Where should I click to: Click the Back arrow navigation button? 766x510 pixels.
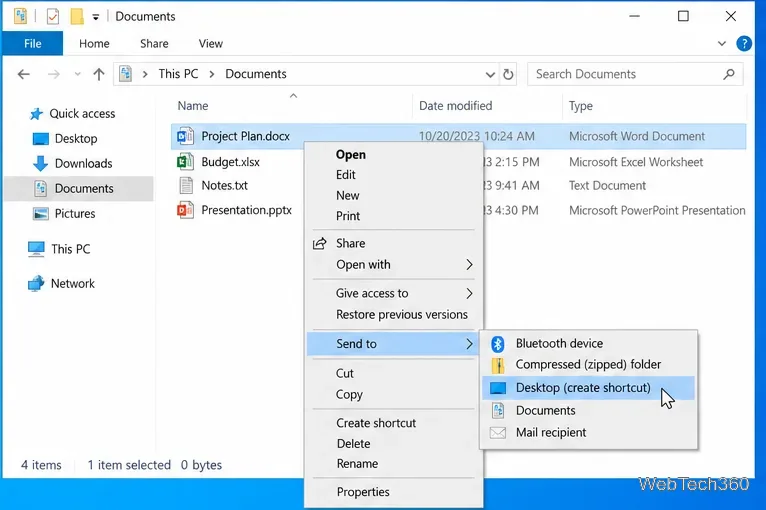(23, 74)
